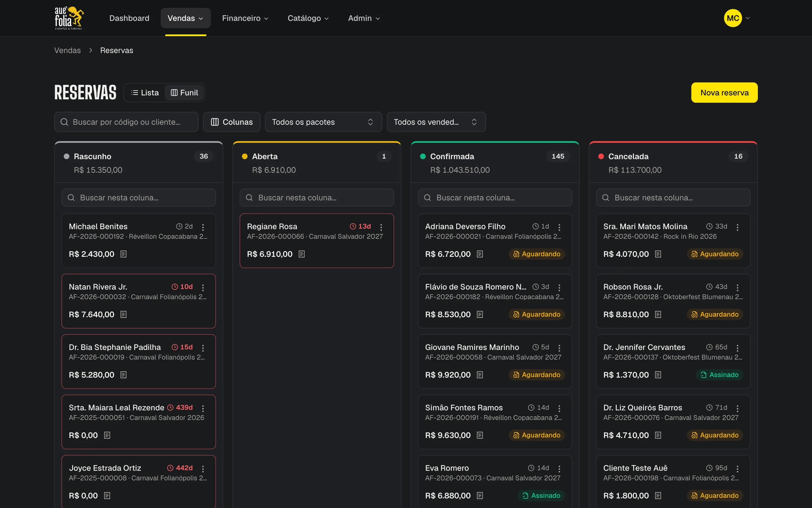
Task: Expand the Vendas navigation menu
Action: [x=186, y=18]
